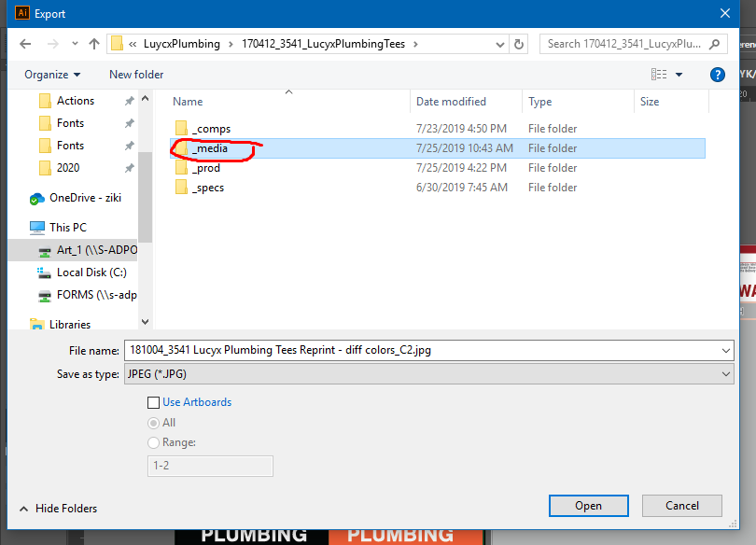Go up one folder level
The image size is (756, 545).
(95, 43)
